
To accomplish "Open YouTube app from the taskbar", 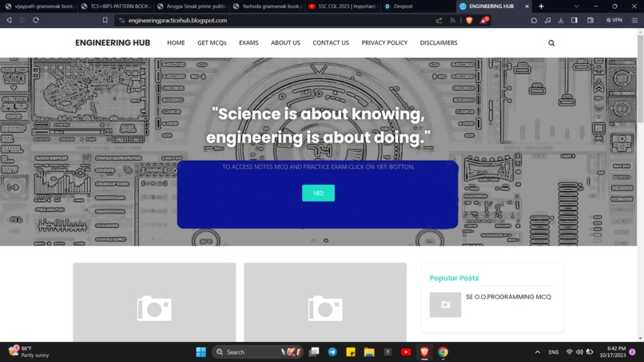I will pyautogui.click(x=406, y=352).
